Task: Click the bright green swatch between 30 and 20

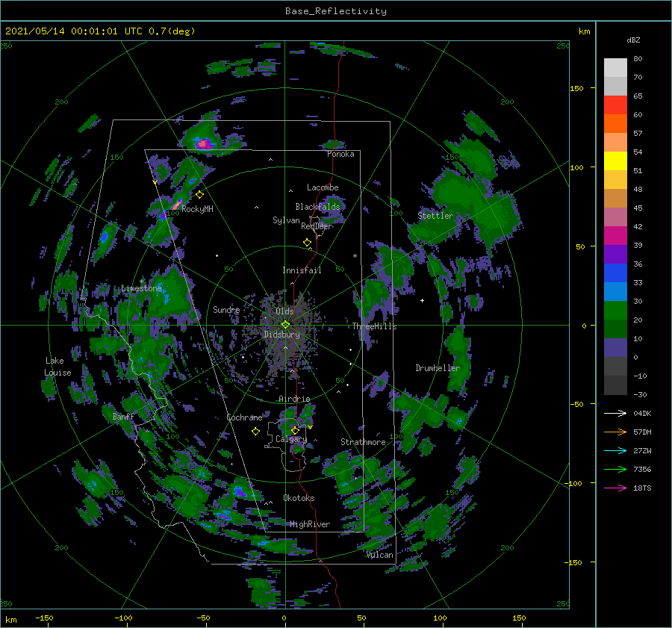Action: point(615,311)
